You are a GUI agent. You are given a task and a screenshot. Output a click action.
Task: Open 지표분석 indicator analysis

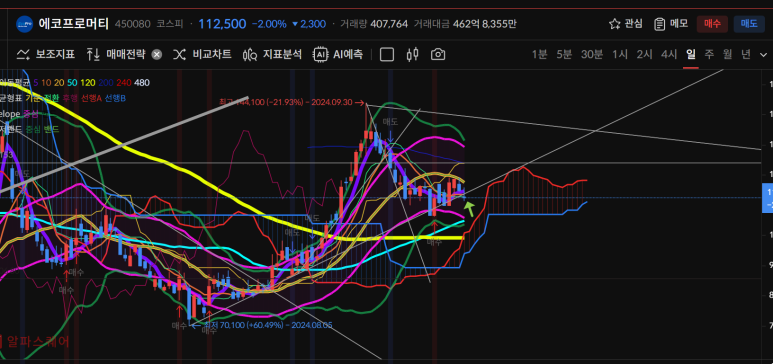pos(272,54)
